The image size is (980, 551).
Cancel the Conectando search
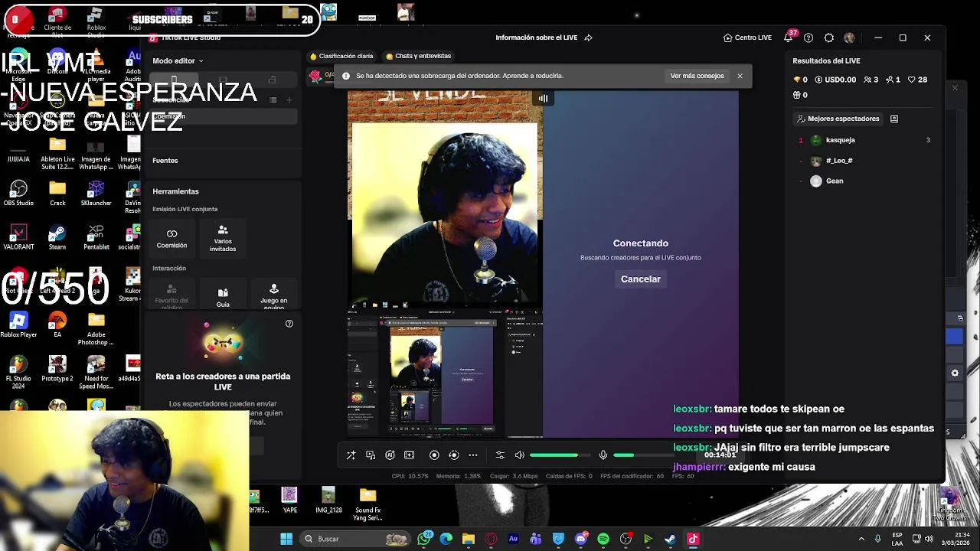pyautogui.click(x=641, y=279)
